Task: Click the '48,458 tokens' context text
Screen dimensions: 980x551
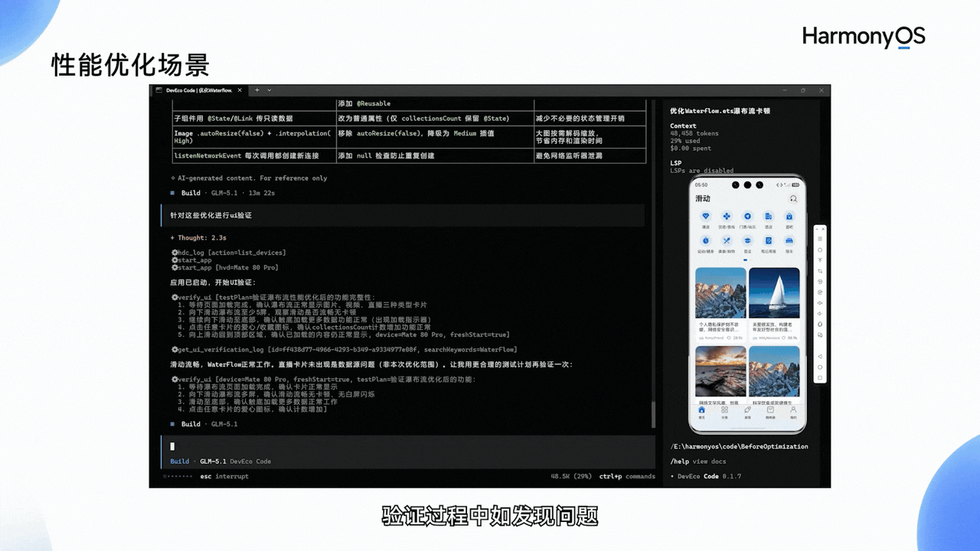Action: 695,133
